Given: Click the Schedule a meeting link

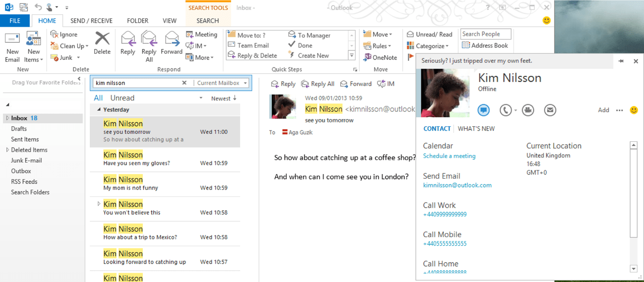Looking at the screenshot, I should point(449,156).
